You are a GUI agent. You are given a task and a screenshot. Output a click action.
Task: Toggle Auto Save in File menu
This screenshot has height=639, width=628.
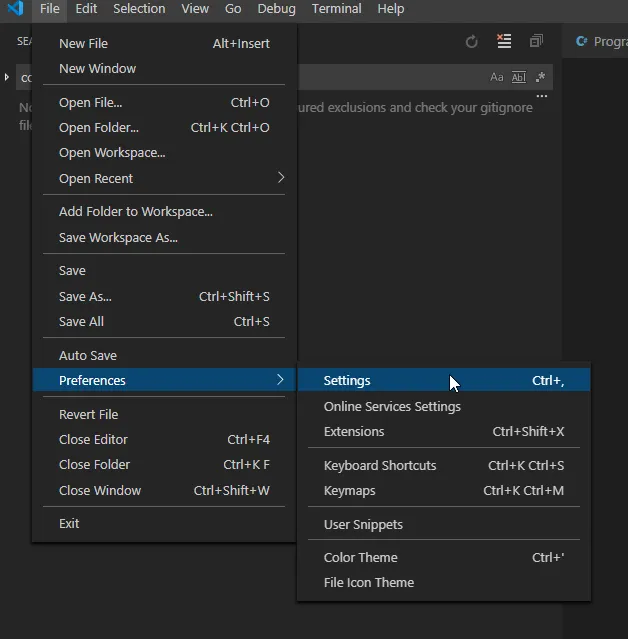pyautogui.click(x=164, y=355)
